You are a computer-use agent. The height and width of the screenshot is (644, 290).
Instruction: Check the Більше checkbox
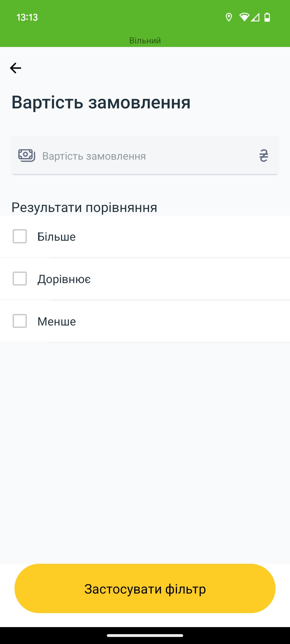tap(20, 236)
